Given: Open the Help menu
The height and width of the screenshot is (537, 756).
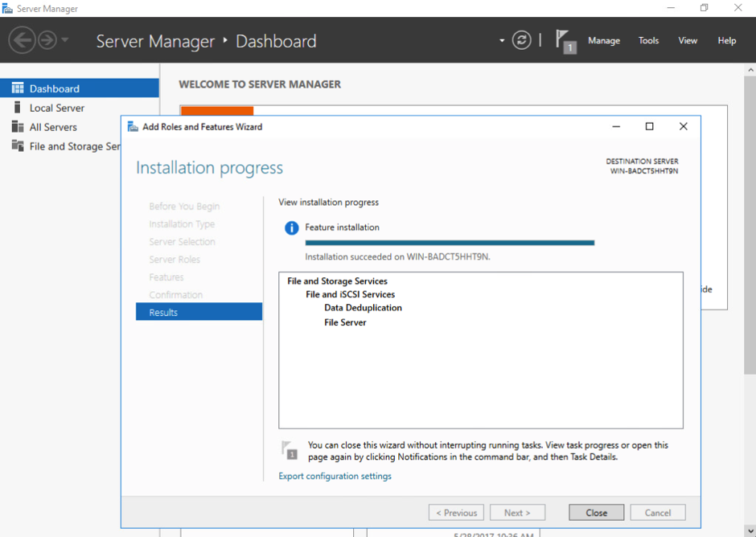Looking at the screenshot, I should (726, 40).
